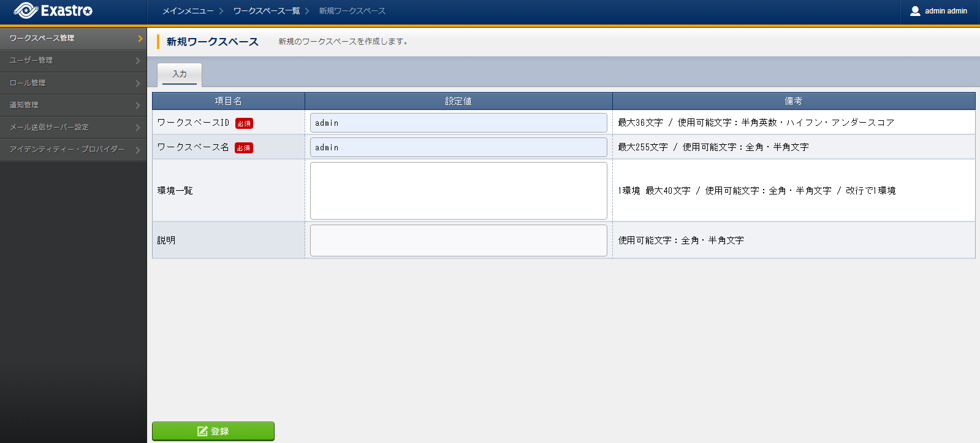Click the admin user avatar icon

click(915, 11)
